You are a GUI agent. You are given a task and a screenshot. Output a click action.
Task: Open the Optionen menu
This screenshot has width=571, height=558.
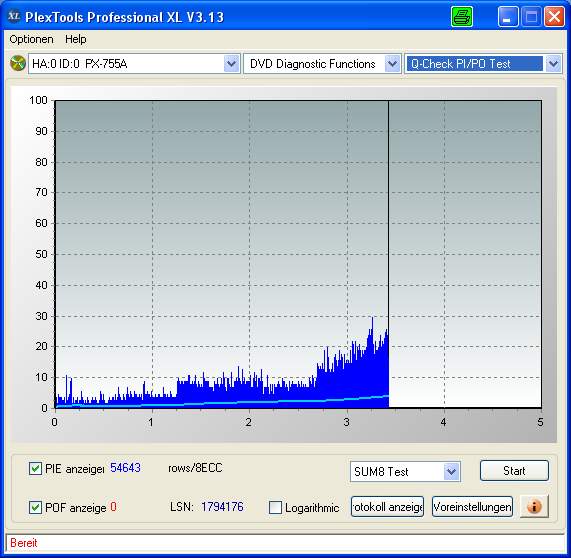[x=31, y=39]
